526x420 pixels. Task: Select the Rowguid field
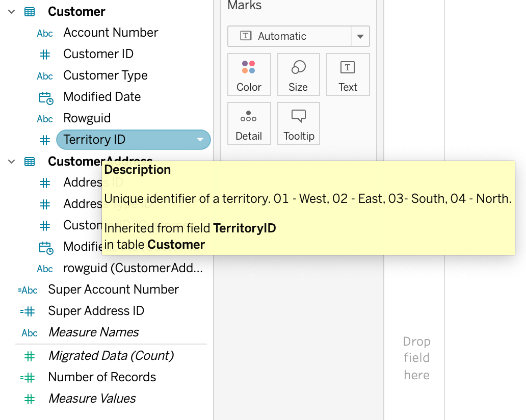tap(87, 118)
